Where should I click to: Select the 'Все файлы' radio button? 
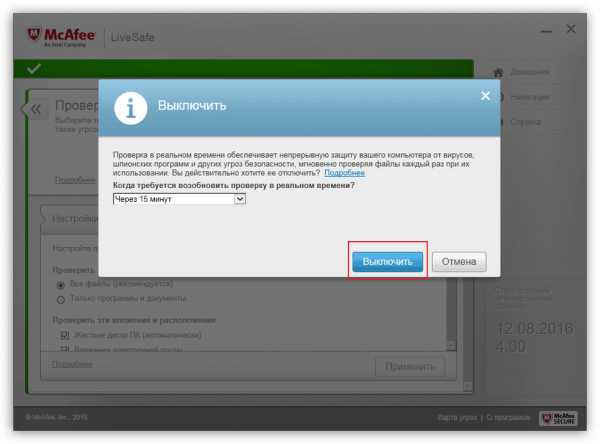click(x=60, y=285)
